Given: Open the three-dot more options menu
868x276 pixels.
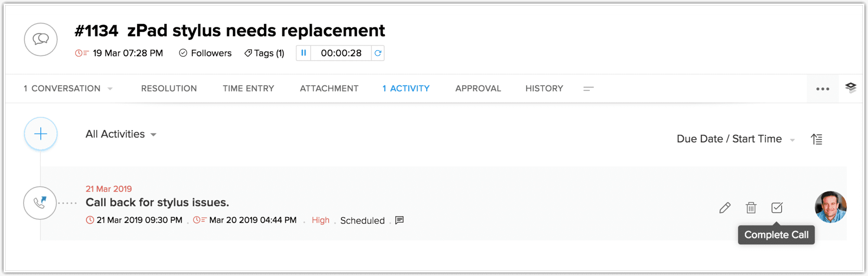Looking at the screenshot, I should pos(822,89).
